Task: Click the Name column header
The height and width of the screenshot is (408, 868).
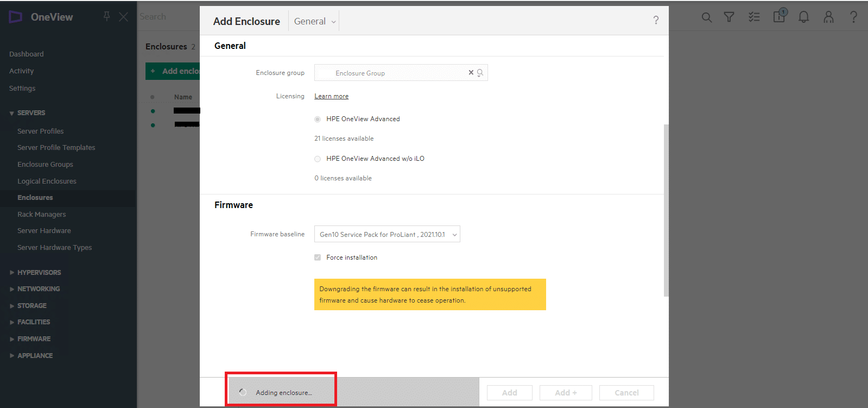Action: tap(183, 97)
